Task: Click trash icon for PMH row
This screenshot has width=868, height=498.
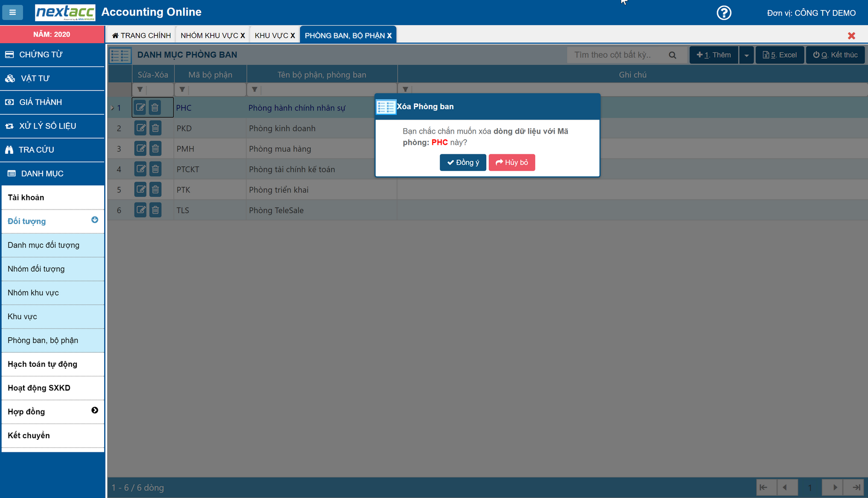Action: 155,149
